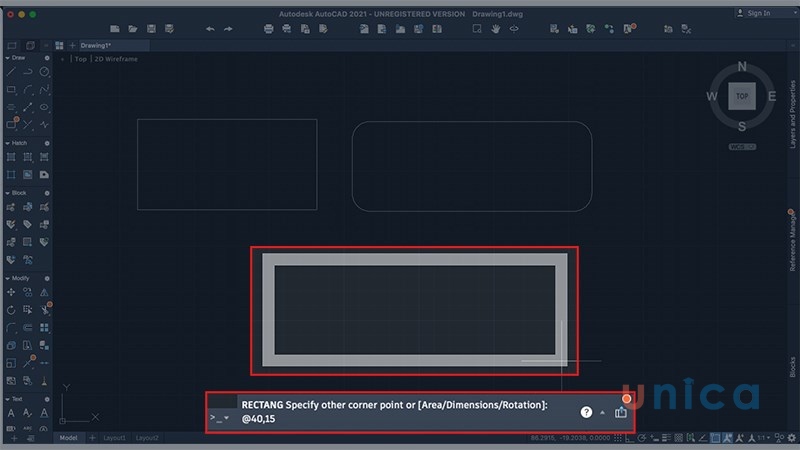Image resolution: width=800 pixels, height=450 pixels.
Task: Toggle Snap mode dots in status bar
Action: tap(618, 438)
